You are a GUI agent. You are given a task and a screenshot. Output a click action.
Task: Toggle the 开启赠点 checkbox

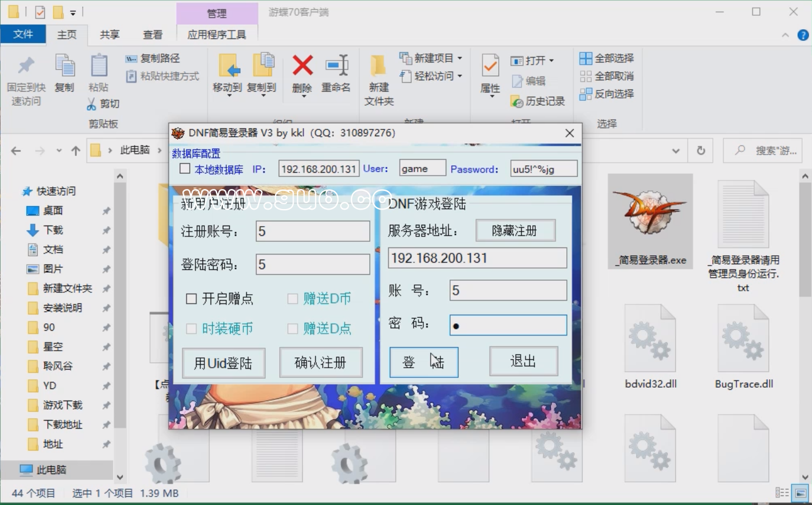click(x=192, y=298)
